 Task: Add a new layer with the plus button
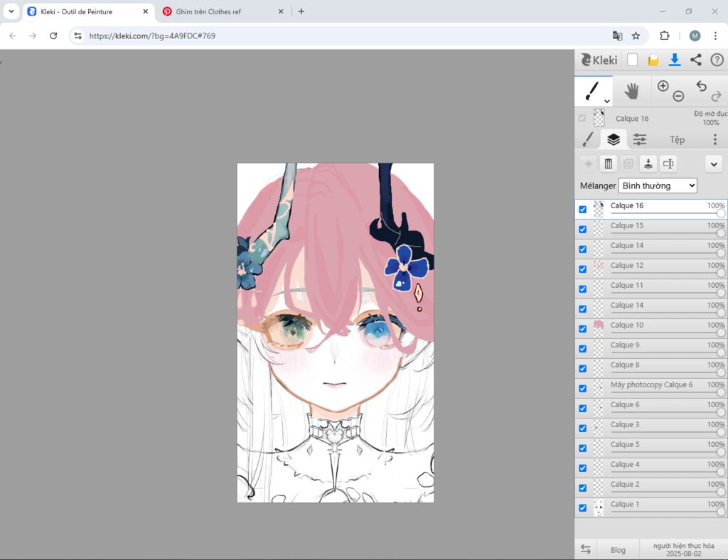588,163
